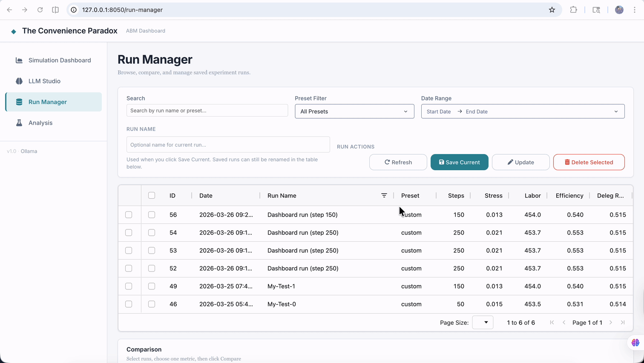Image resolution: width=644 pixels, height=363 pixels.
Task: Sort by the Deleg R... column header
Action: (x=610, y=196)
